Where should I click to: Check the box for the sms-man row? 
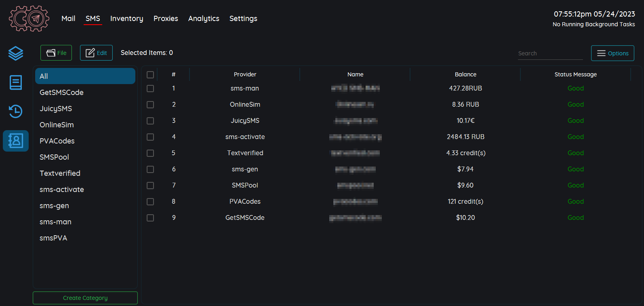150,89
